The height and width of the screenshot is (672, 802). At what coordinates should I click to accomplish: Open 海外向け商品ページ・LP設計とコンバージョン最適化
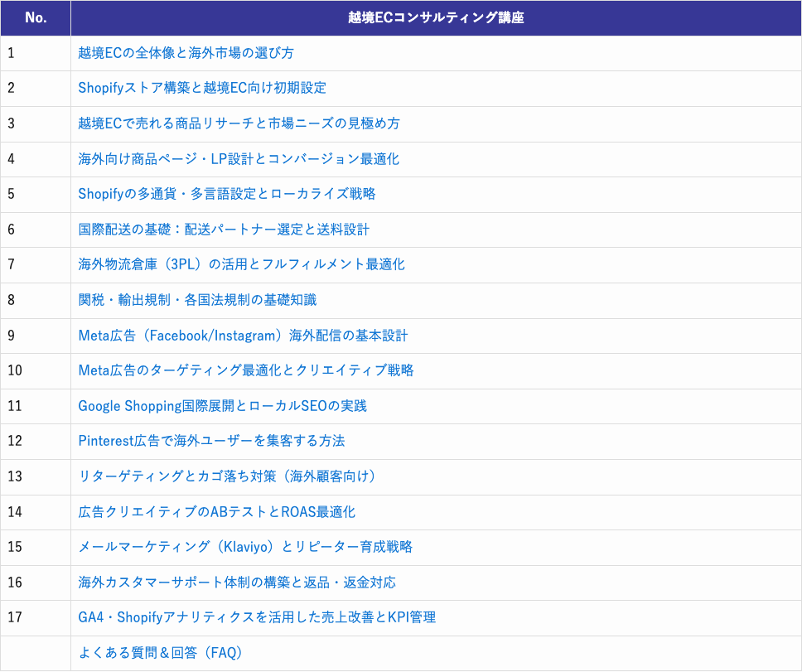239,159
